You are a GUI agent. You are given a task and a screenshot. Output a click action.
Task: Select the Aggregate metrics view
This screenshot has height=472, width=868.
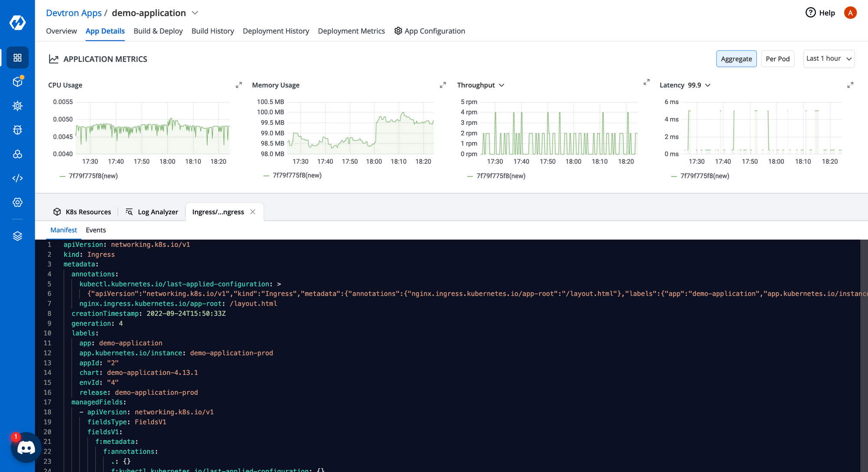click(736, 59)
